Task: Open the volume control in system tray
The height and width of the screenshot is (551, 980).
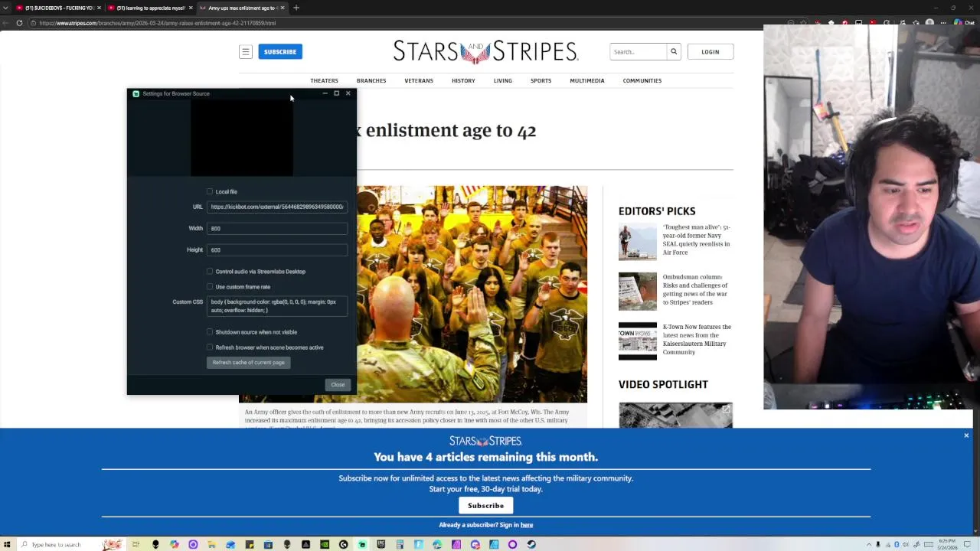Action: point(906,544)
